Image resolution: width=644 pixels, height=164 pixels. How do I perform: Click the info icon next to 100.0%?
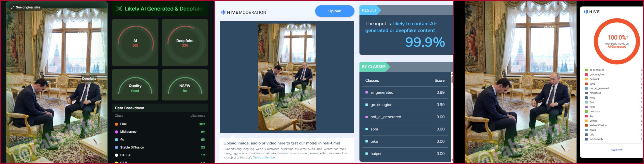627,37
